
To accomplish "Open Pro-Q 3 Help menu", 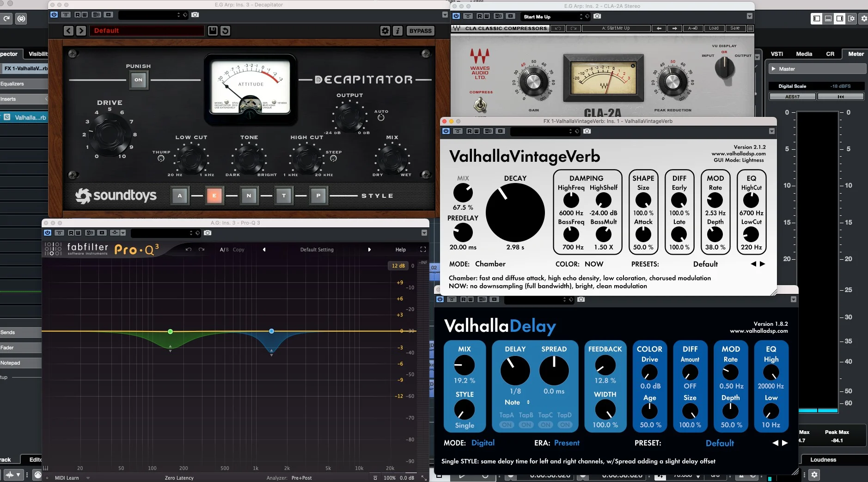I will point(400,250).
